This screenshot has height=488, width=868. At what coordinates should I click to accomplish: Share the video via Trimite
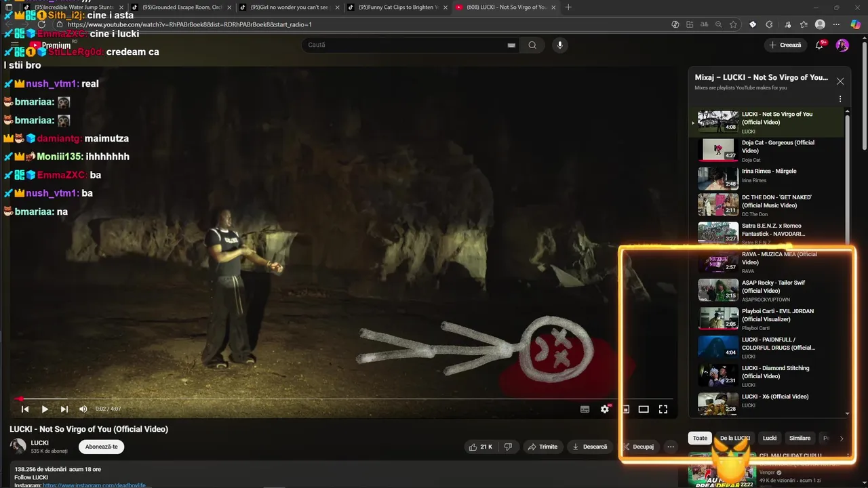click(542, 447)
